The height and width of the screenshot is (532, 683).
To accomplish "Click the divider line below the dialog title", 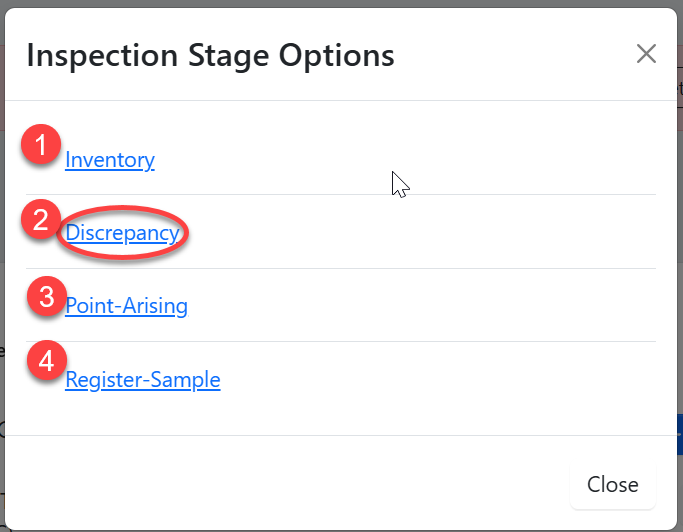I will click(340, 100).
